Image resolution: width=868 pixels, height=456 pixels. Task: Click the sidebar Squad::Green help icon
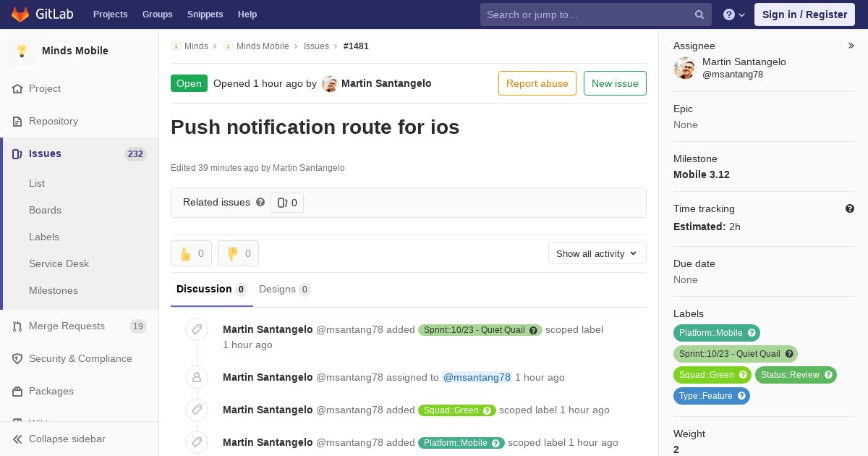(743, 375)
